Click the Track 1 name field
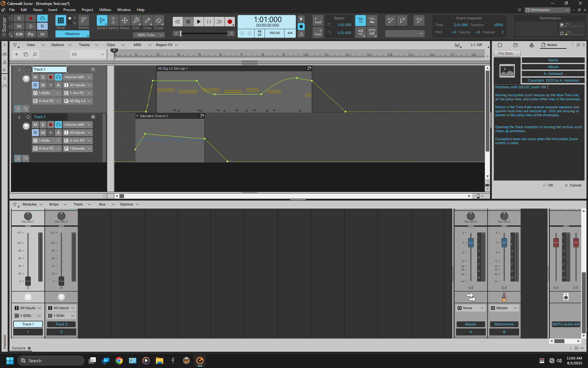588x368 pixels. (50, 69)
